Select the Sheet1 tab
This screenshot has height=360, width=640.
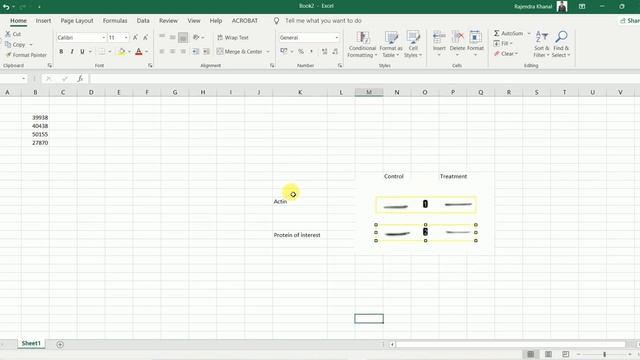pyautogui.click(x=31, y=344)
